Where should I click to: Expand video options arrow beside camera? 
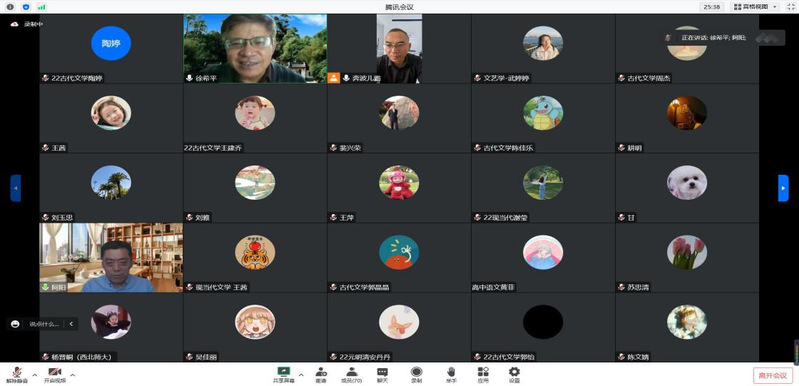coord(72,375)
